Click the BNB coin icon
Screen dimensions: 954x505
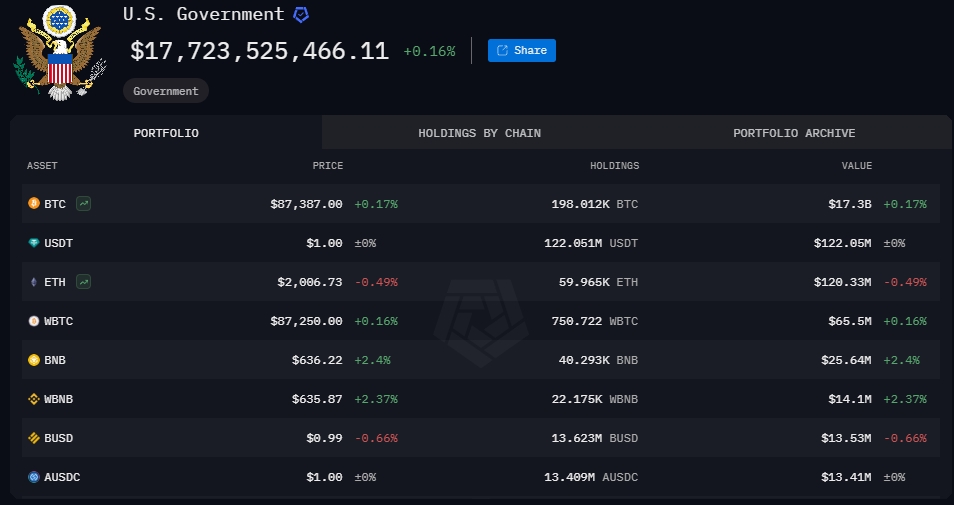pos(34,360)
